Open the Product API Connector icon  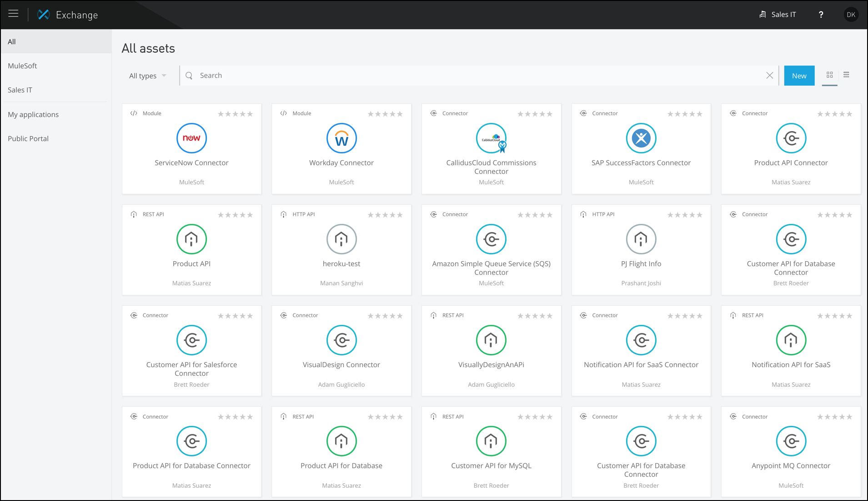pos(791,138)
